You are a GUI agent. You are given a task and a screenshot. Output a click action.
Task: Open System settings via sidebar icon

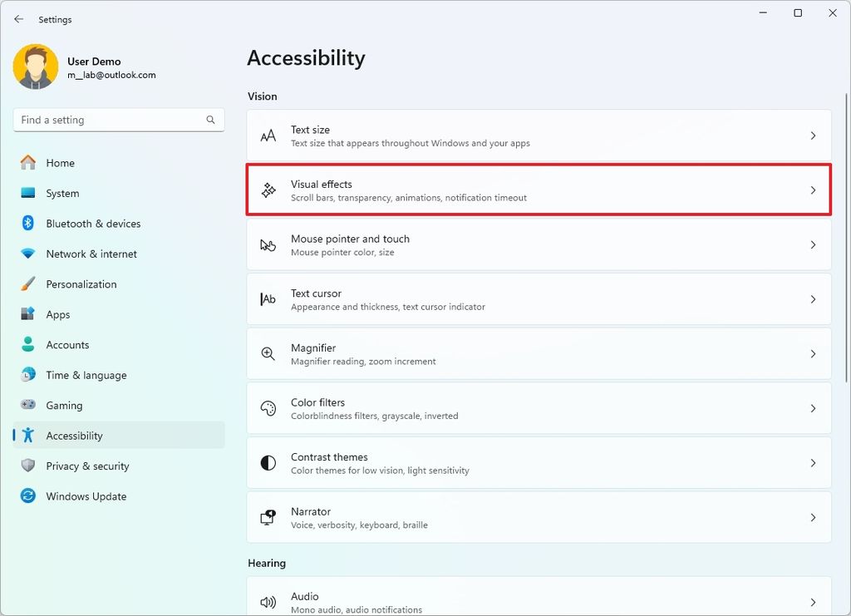click(30, 193)
